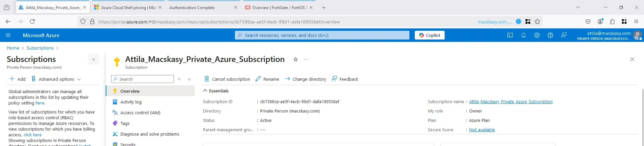The image size is (644, 146).
Task: Click the account avatar for attila@macskasy.com
Action: tap(638, 35)
